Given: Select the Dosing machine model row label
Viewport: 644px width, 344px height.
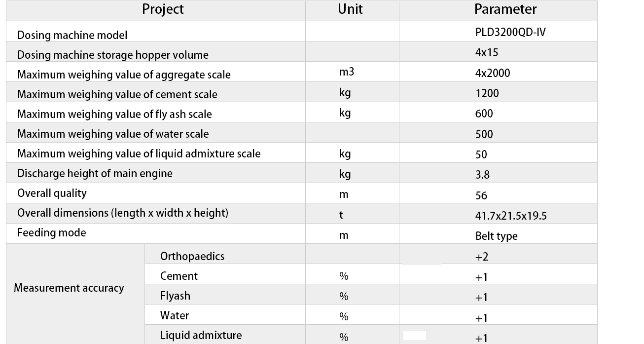Looking at the screenshot, I should (72, 35).
